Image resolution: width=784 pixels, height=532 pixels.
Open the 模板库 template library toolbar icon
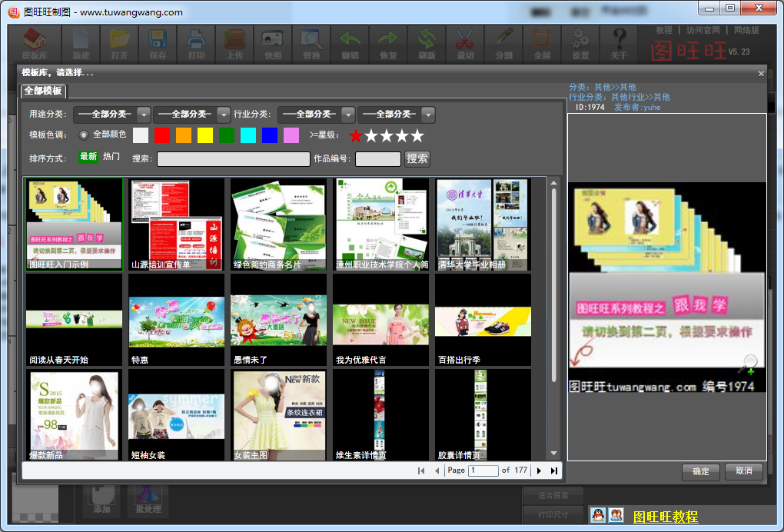tap(35, 44)
